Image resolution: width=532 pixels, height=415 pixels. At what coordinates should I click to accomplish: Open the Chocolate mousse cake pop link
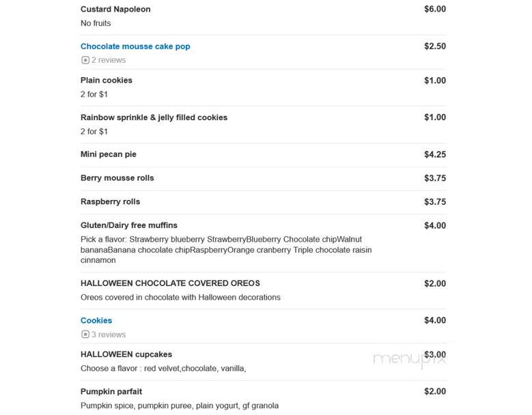pyautogui.click(x=135, y=46)
